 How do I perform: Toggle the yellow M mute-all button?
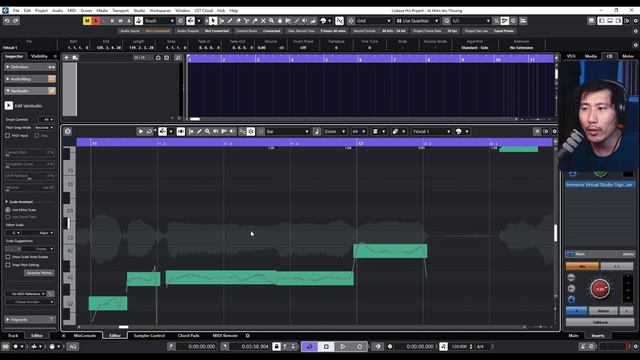click(87, 21)
